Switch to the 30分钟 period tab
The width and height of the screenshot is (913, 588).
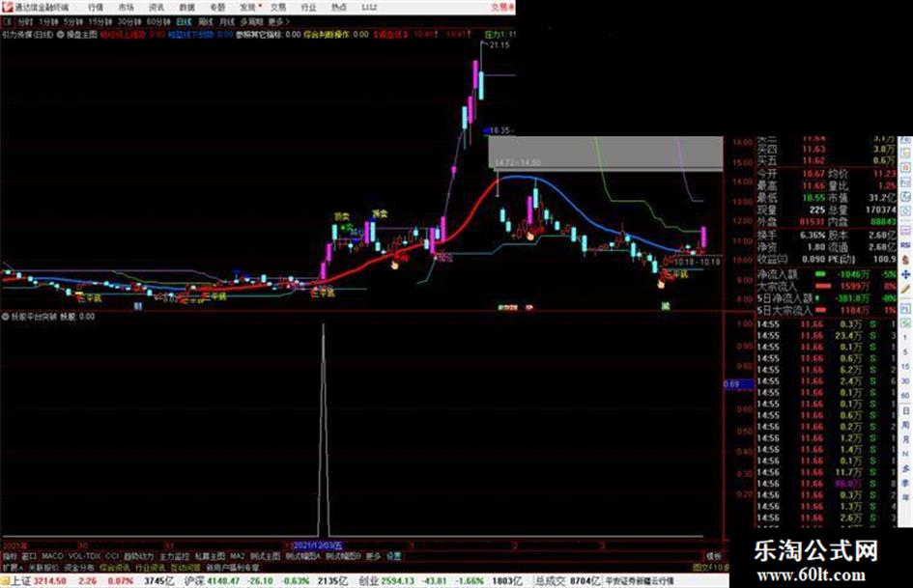(x=129, y=22)
